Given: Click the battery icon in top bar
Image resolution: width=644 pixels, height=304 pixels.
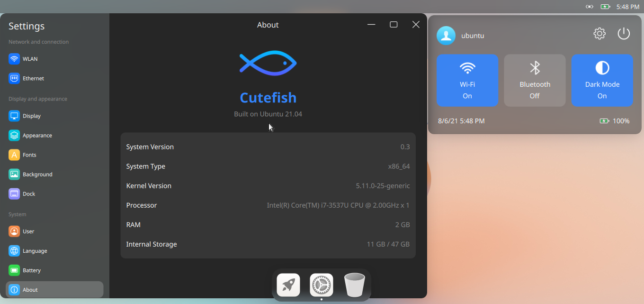Looking at the screenshot, I should coord(605,7).
